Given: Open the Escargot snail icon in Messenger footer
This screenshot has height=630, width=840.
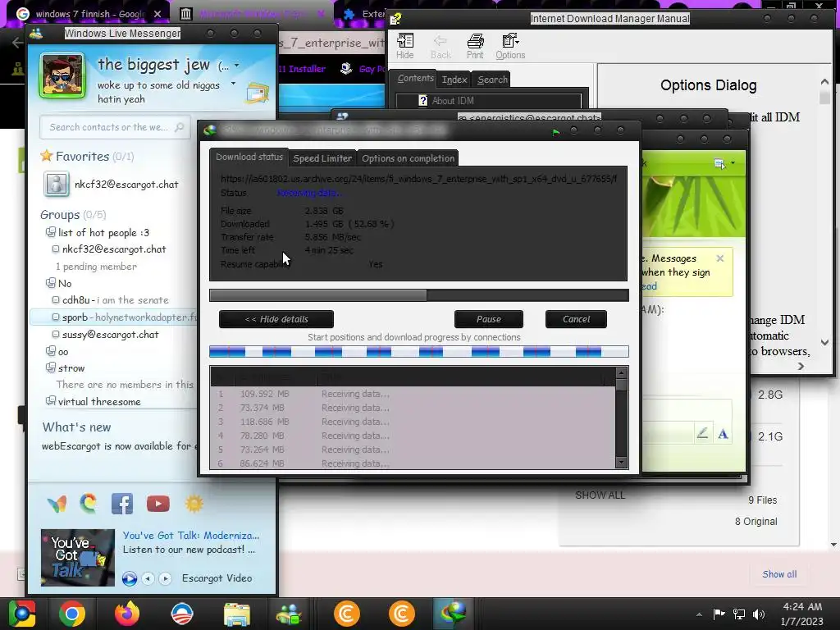Looking at the screenshot, I should 89,504.
